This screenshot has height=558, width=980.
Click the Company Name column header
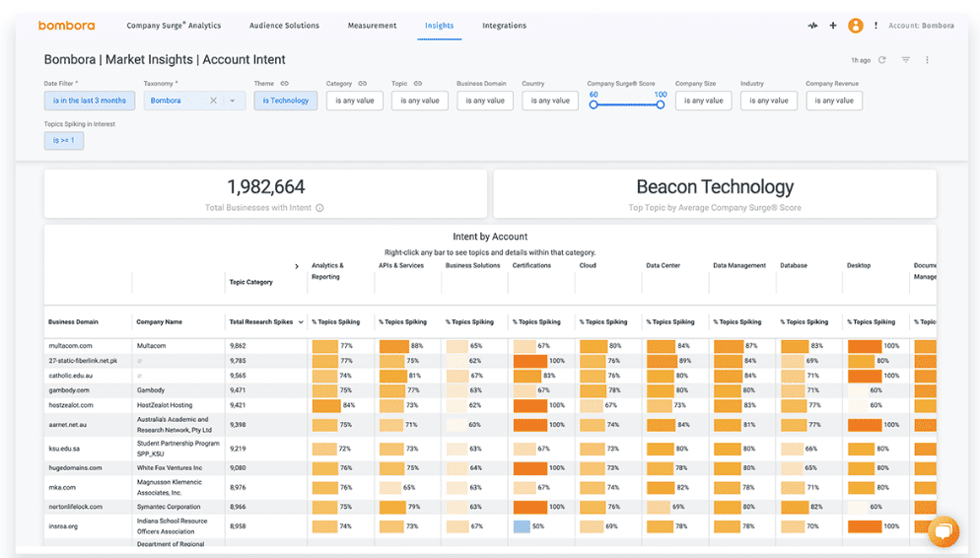[x=160, y=322]
